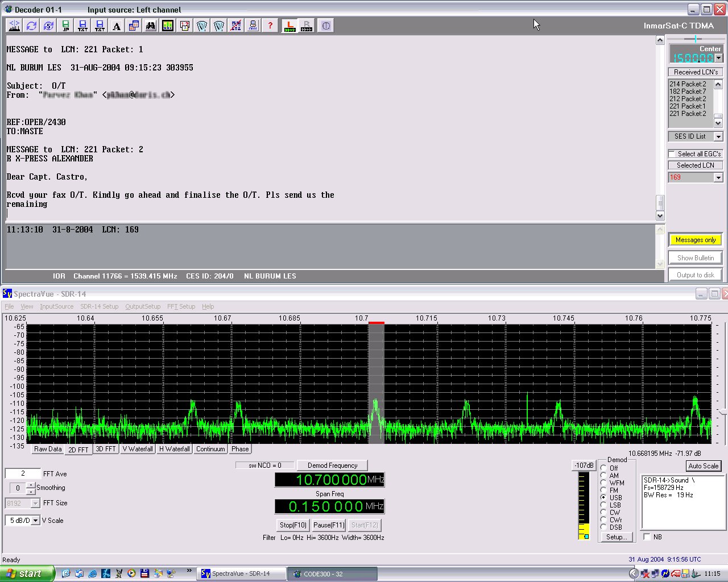Click the Windows start button
The image size is (728, 582).
coord(27,573)
